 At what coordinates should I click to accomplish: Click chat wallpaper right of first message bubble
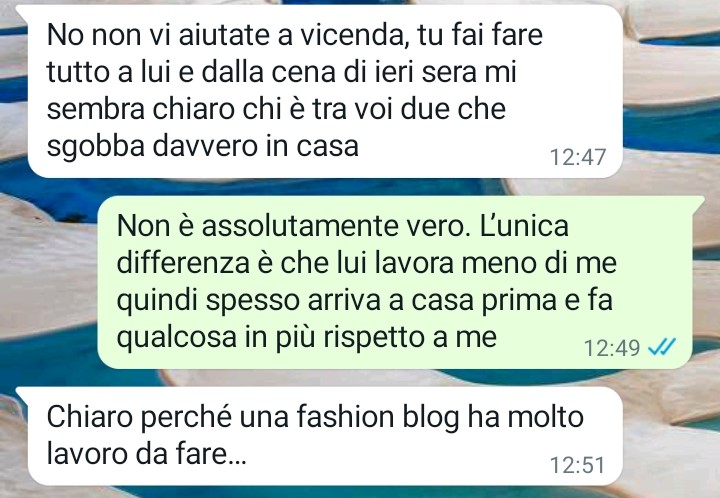pyautogui.click(x=671, y=92)
